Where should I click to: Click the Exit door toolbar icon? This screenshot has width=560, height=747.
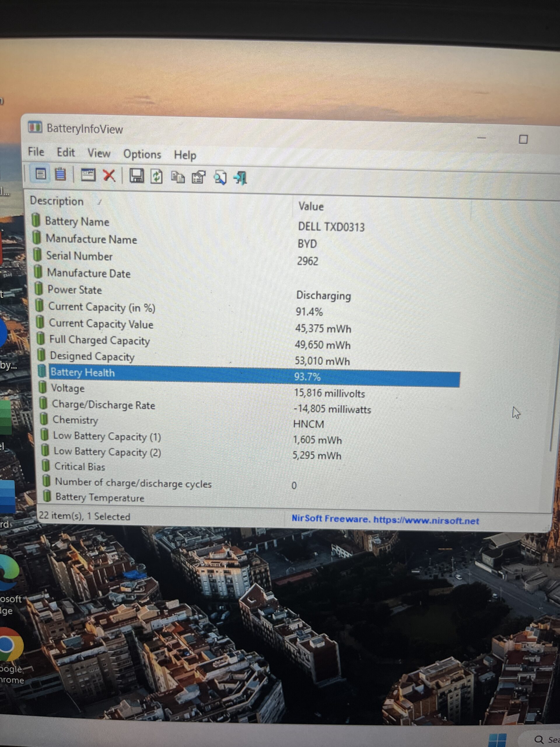click(241, 178)
